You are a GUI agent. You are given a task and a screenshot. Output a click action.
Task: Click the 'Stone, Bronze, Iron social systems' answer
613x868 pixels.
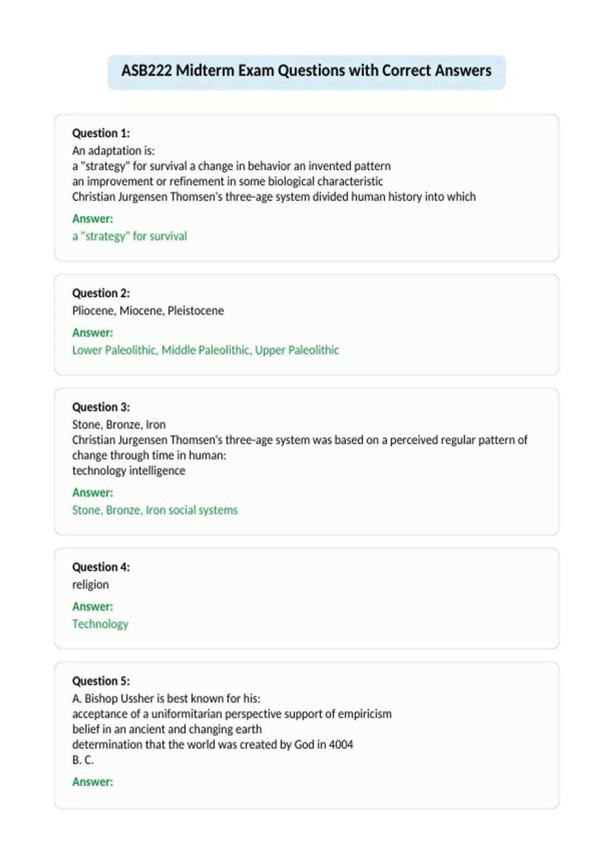[155, 510]
